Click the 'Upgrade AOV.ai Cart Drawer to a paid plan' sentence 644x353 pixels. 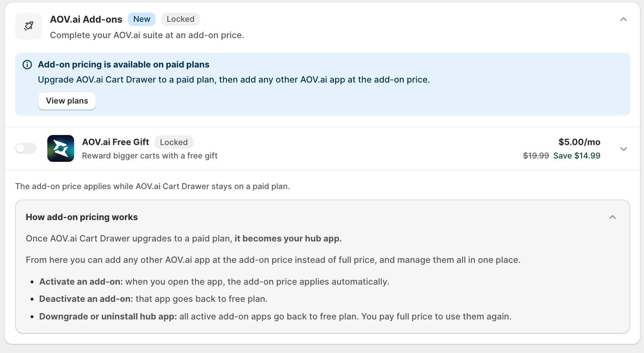click(x=234, y=80)
